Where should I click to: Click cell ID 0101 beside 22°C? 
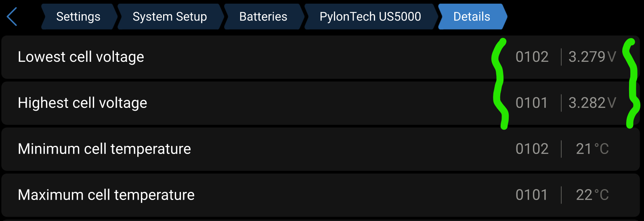point(531,195)
